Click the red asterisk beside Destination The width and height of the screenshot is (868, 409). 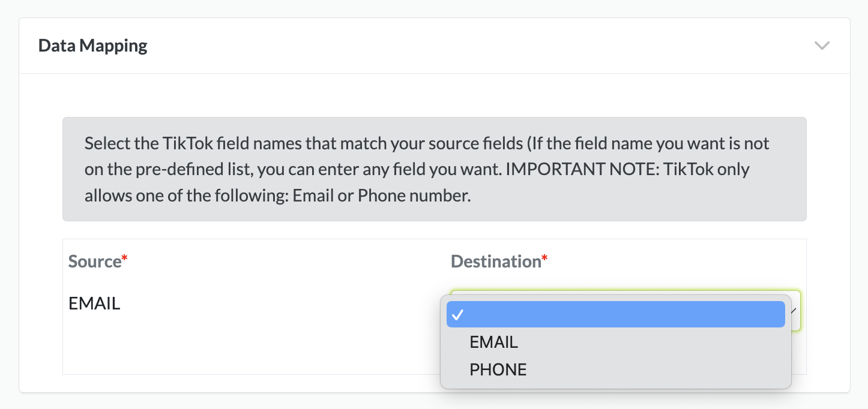click(x=544, y=259)
